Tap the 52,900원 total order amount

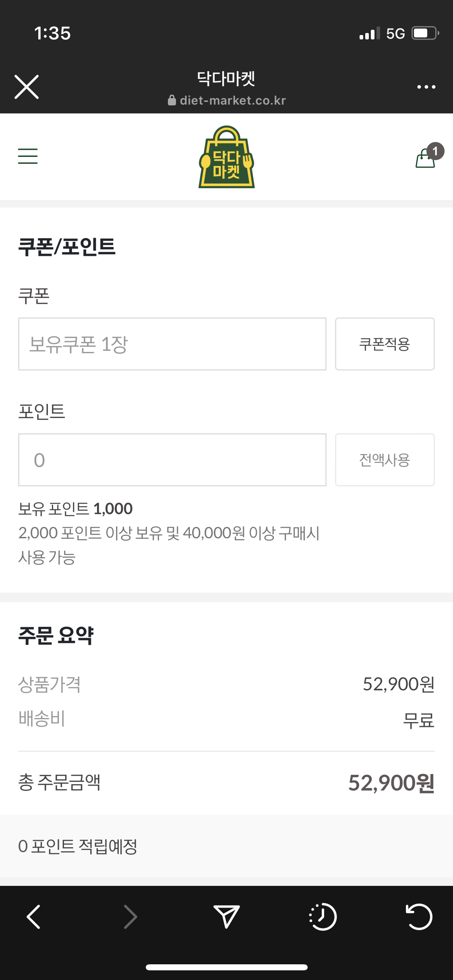[391, 783]
